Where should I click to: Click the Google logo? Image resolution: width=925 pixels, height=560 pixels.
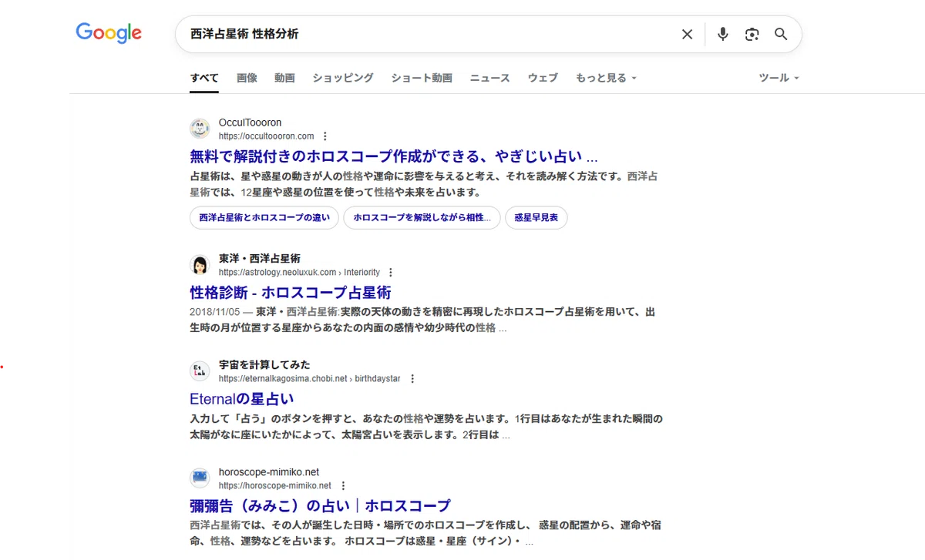point(109,33)
